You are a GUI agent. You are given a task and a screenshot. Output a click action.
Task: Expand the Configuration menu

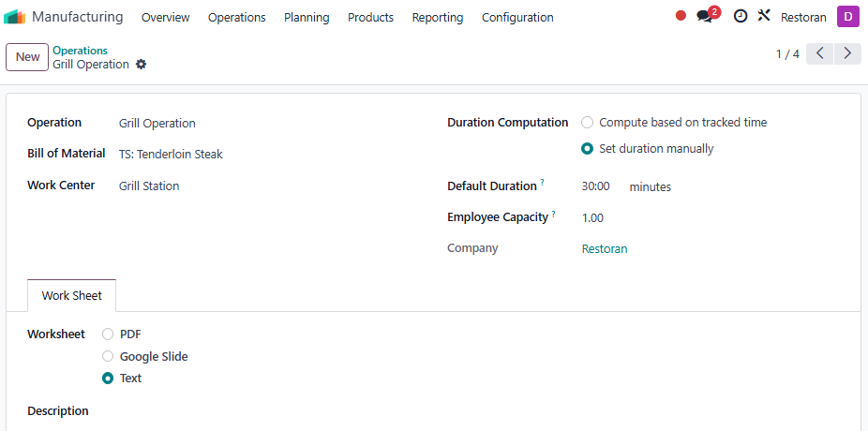[517, 17]
